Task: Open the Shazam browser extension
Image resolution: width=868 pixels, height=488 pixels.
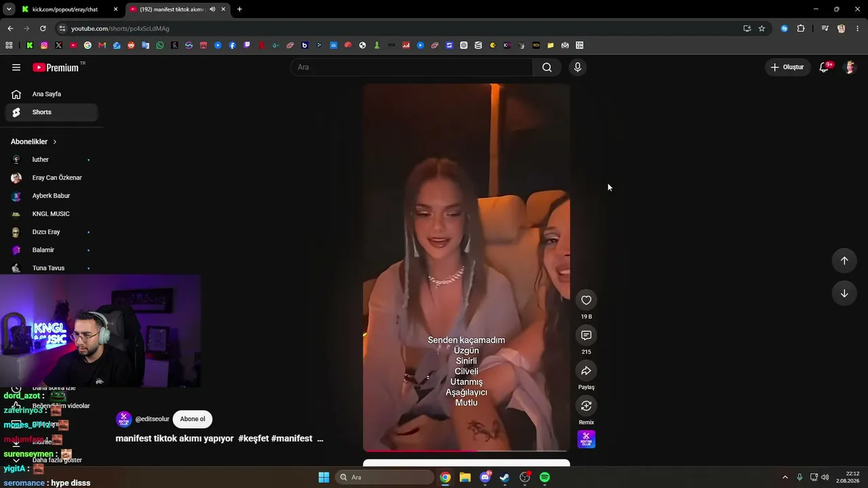Action: (x=785, y=28)
